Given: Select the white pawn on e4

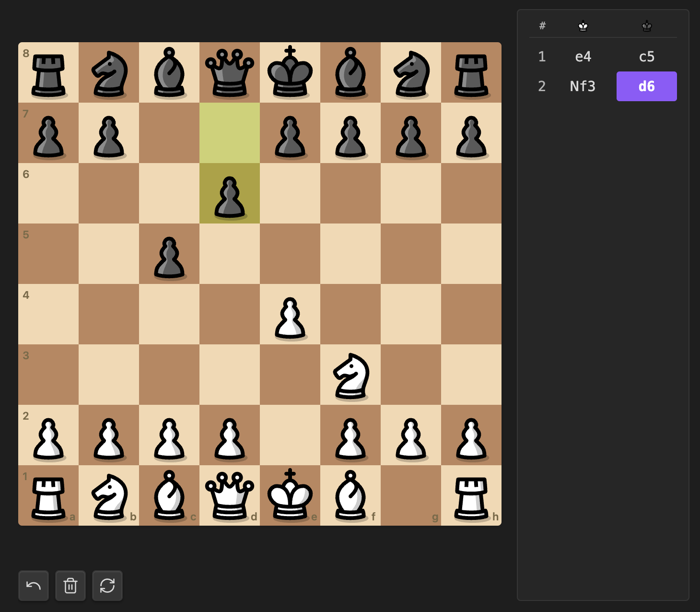Looking at the screenshot, I should click(x=290, y=314).
